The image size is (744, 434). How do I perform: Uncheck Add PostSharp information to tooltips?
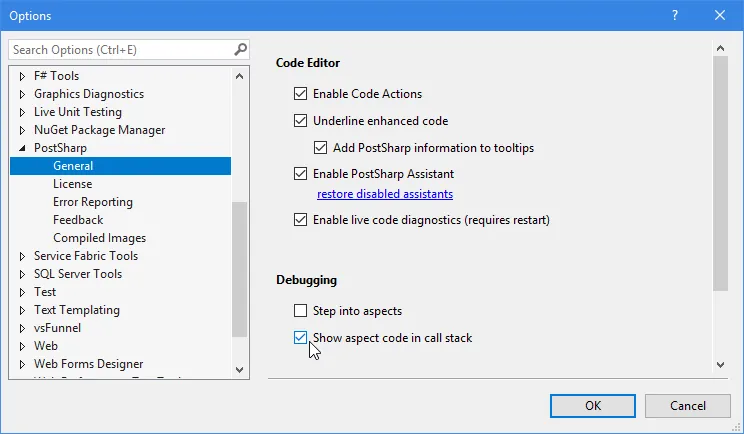[320, 148]
